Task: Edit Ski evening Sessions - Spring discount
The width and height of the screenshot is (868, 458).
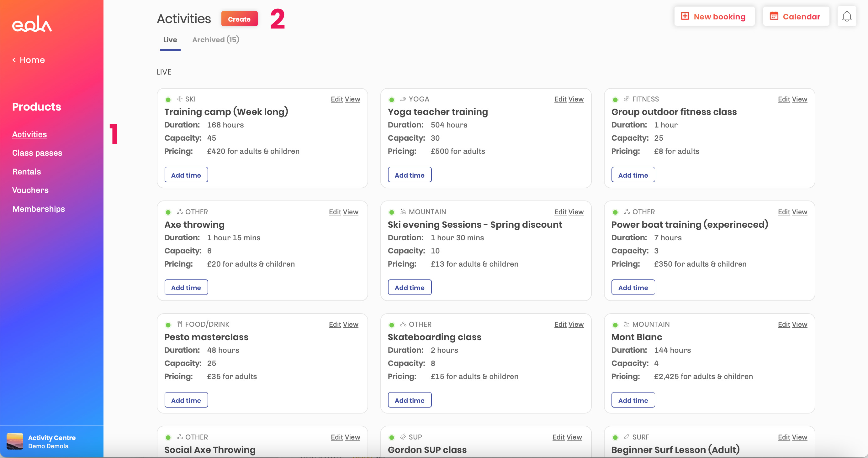Action: click(x=560, y=212)
